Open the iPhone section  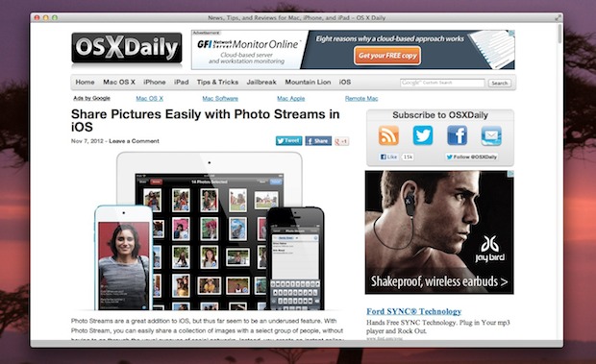tap(155, 82)
